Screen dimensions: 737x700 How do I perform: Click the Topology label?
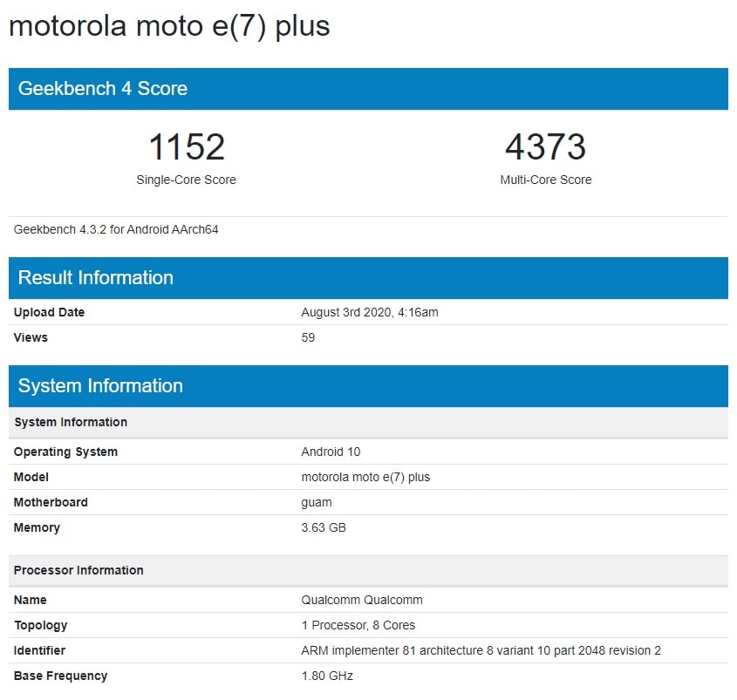[x=40, y=626]
